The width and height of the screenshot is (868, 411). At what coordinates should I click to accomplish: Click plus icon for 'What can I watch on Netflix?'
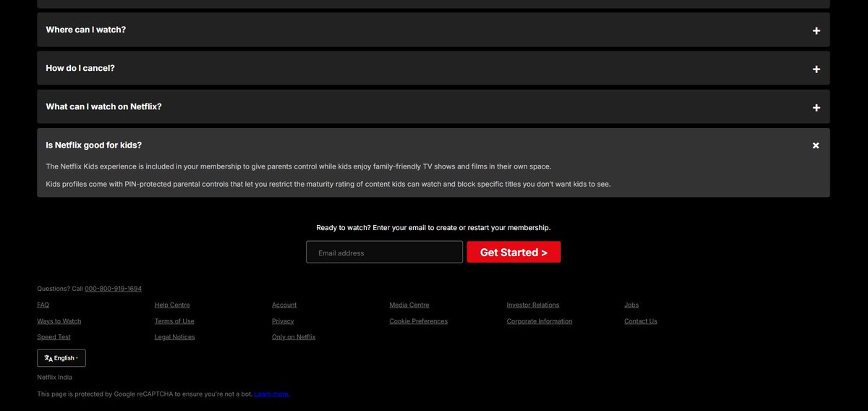tap(816, 107)
